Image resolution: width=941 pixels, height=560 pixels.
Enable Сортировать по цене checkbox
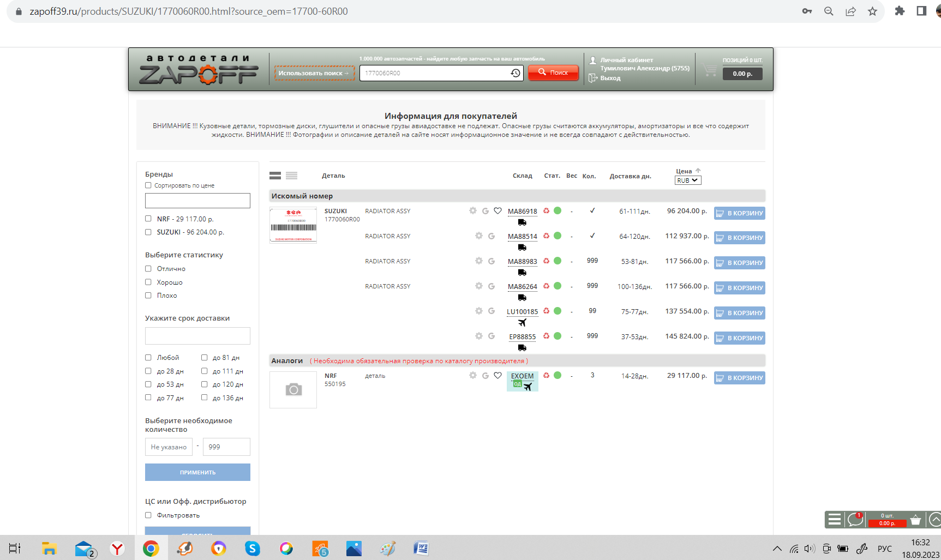pos(148,185)
